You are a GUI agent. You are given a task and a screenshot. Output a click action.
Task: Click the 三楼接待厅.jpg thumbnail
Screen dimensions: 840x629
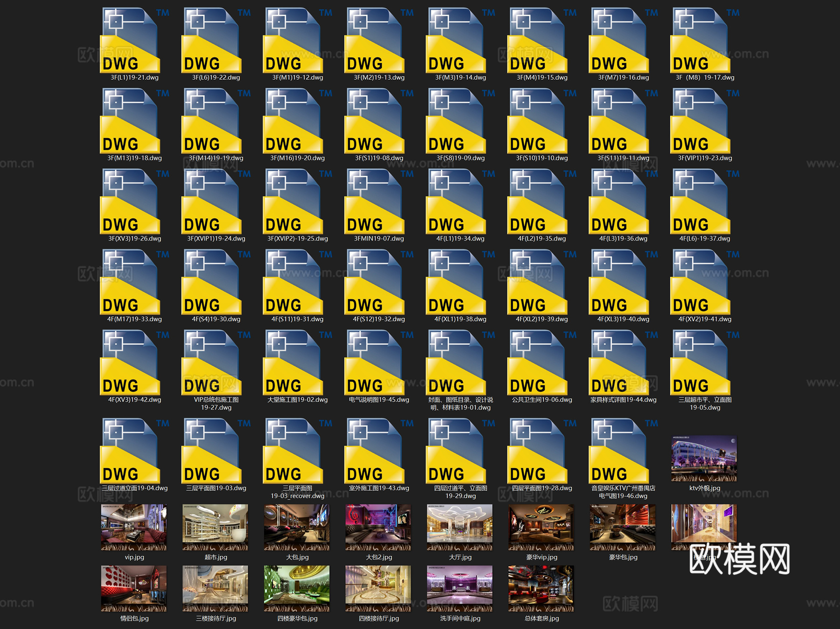tap(215, 589)
